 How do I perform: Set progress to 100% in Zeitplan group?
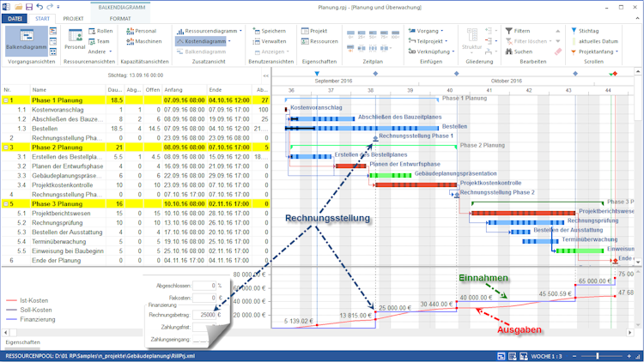tap(395, 34)
